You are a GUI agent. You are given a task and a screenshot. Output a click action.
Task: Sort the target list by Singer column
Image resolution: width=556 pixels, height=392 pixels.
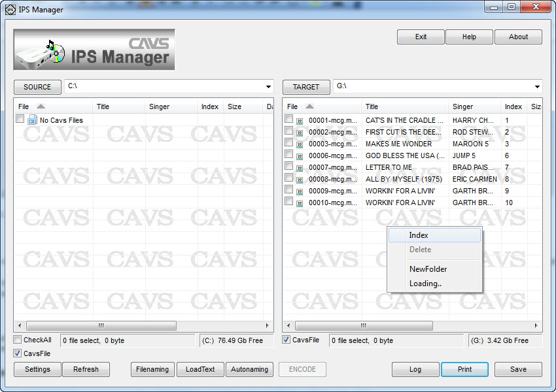point(462,106)
